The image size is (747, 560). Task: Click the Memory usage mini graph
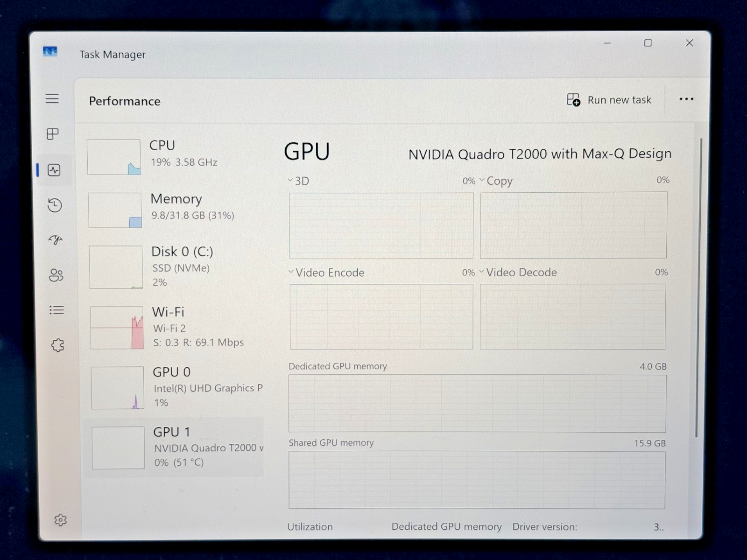coord(115,210)
